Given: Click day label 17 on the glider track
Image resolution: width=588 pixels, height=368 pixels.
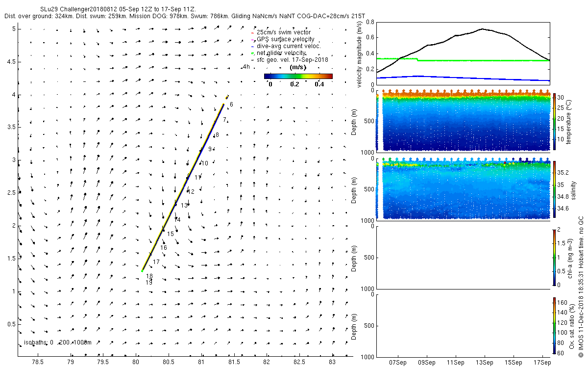Looking at the screenshot, I should pyautogui.click(x=156, y=263).
